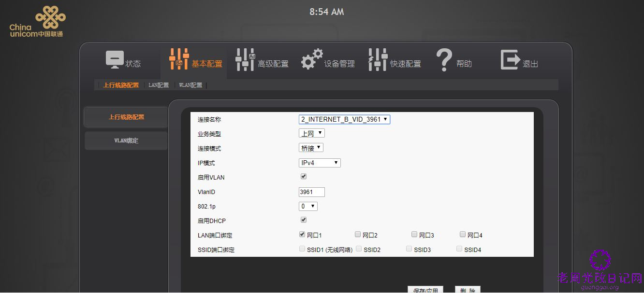The width and height of the screenshot is (644, 293).
Task: Check the SSID4 binding checkbox
Action: 459,249
